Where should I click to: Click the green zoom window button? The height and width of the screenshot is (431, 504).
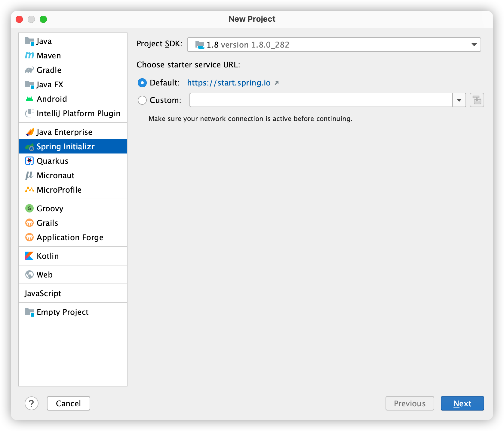click(43, 19)
